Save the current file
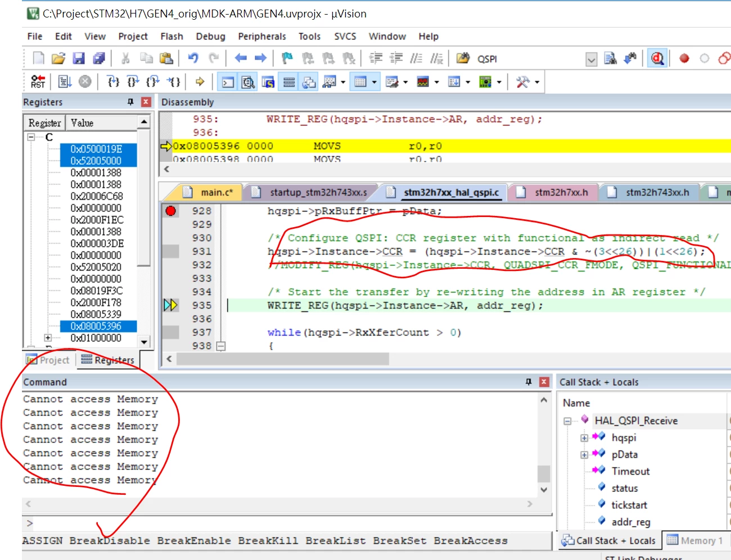This screenshot has height=560, width=731. [x=79, y=58]
